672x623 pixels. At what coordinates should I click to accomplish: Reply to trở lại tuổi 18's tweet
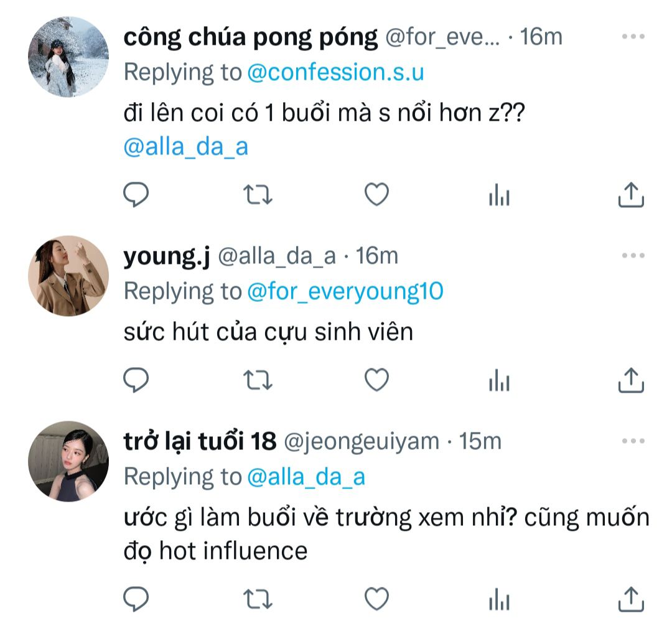[x=136, y=599]
